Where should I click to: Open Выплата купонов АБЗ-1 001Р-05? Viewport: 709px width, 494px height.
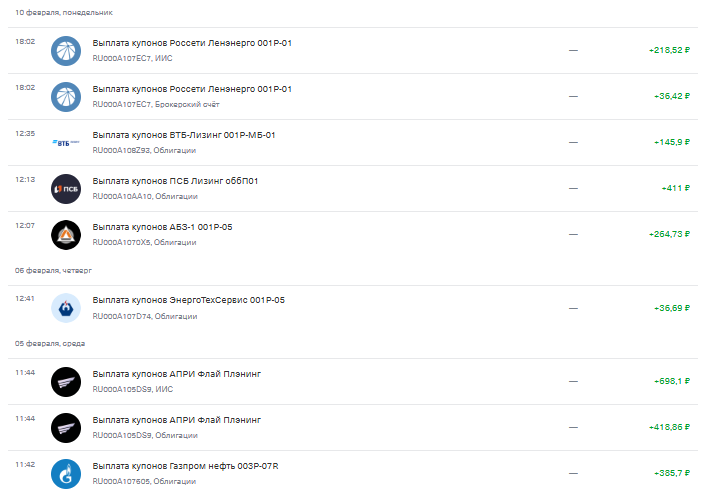point(162,227)
